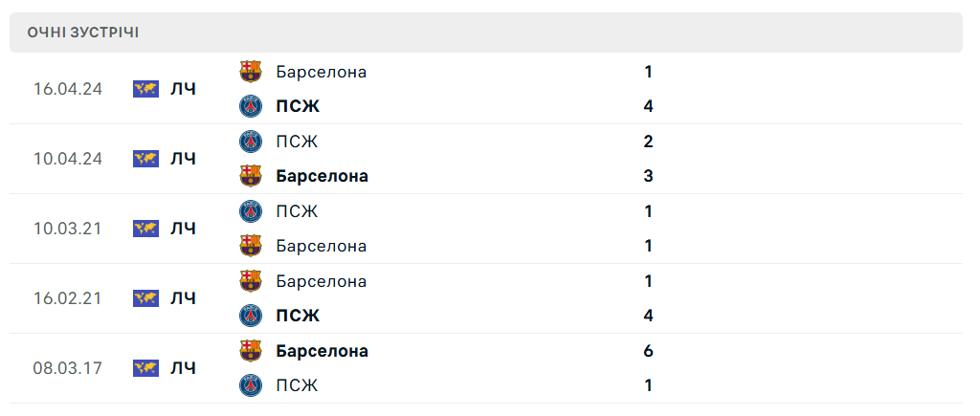Click Barcelona crest in 08.03.17 match
980x416 pixels.
pos(251,351)
